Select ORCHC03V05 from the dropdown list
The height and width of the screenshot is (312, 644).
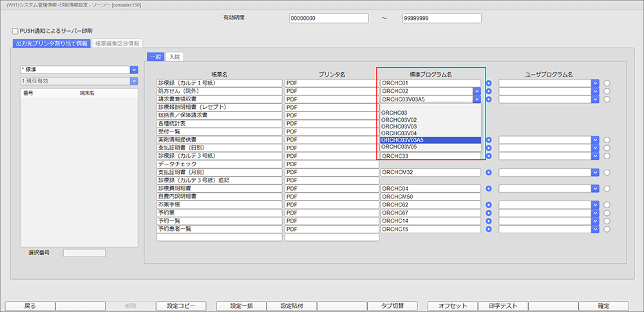(x=430, y=147)
